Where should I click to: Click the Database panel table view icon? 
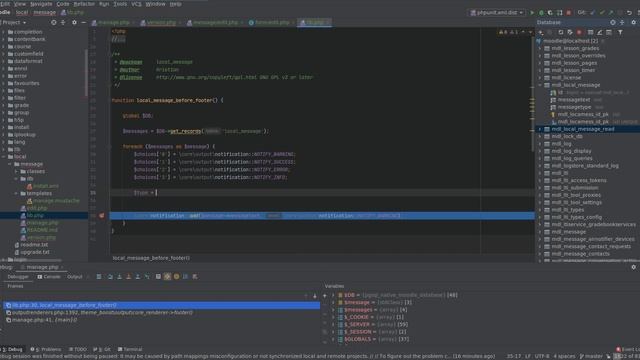[590, 32]
